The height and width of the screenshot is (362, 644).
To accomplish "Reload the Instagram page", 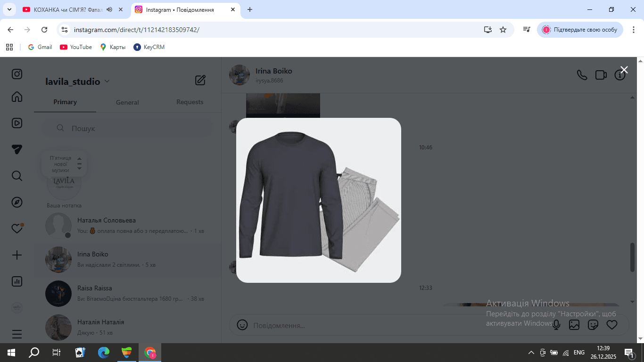I will [44, 30].
